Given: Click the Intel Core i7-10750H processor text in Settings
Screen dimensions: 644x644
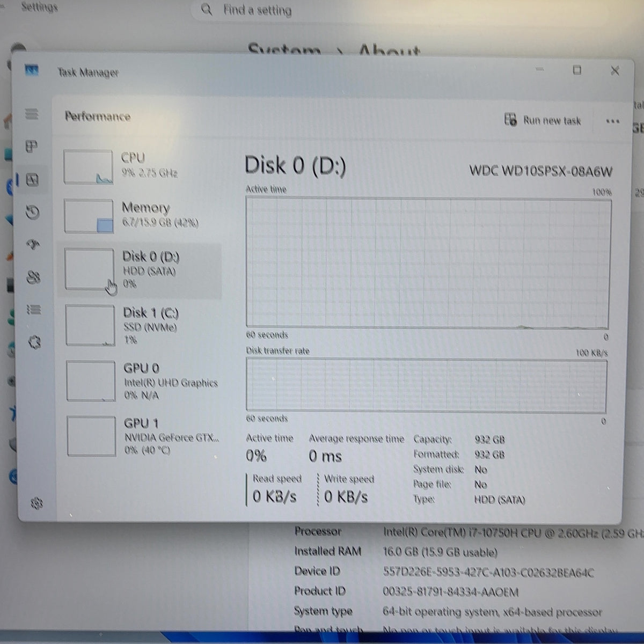Looking at the screenshot, I should (x=513, y=533).
